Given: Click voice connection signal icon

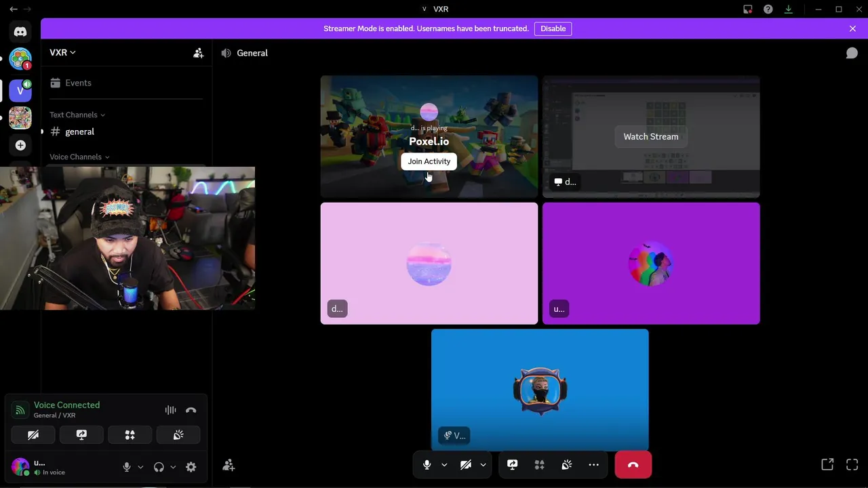Looking at the screenshot, I should point(20,410).
